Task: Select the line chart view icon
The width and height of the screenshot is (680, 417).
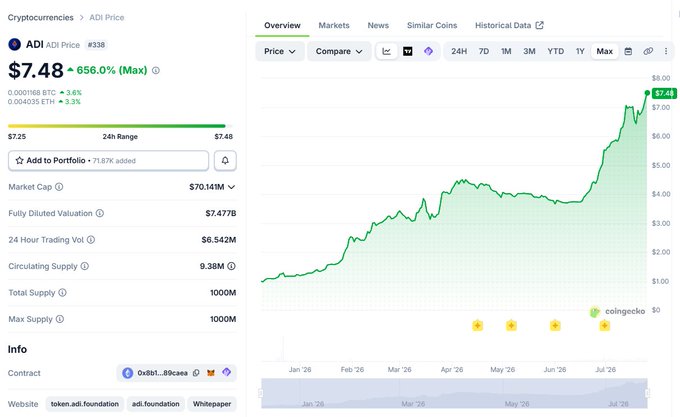Action: click(386, 51)
